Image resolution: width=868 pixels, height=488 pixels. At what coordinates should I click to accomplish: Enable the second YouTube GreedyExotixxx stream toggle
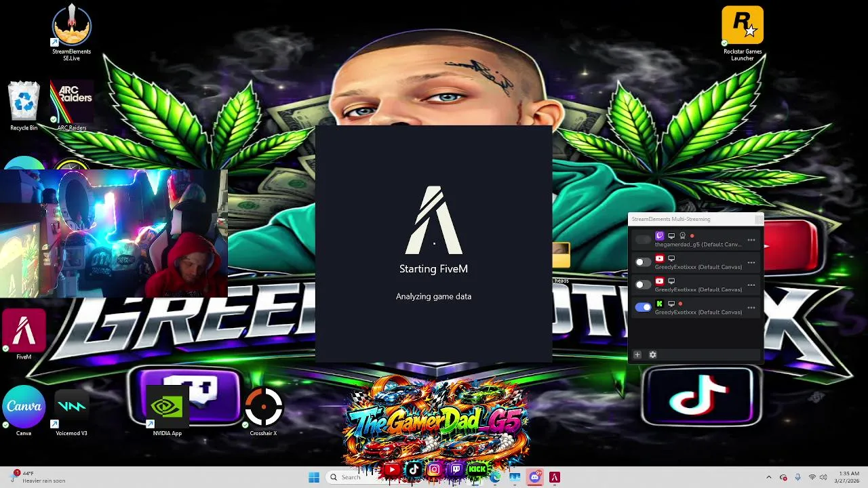643,285
